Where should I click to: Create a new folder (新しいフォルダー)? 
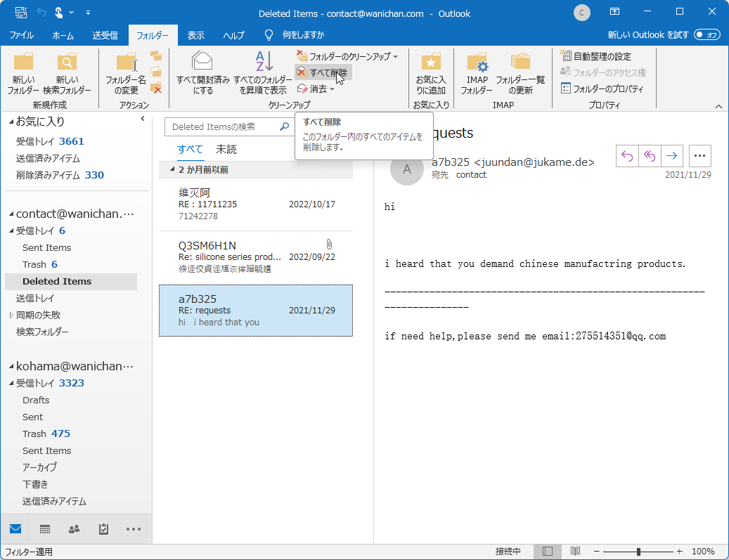pos(23,74)
